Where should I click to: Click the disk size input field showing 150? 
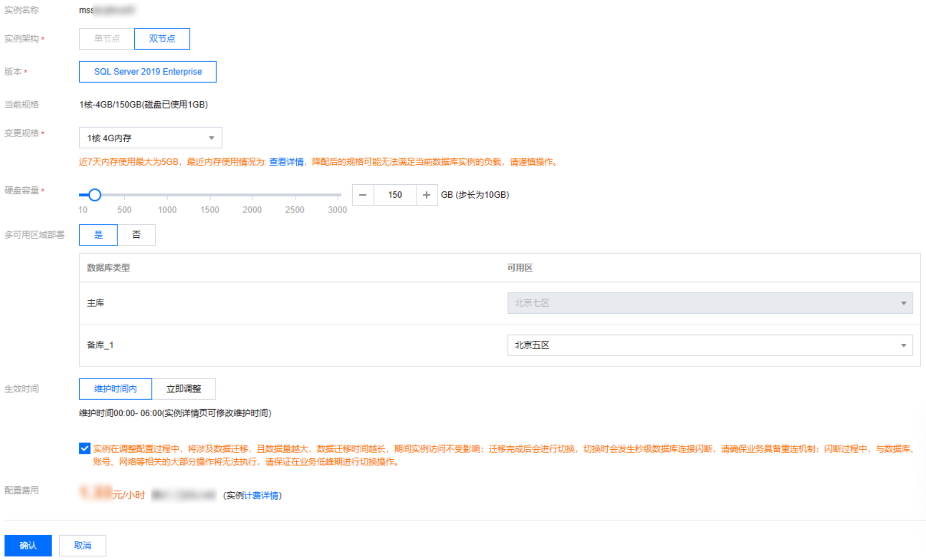click(x=395, y=195)
